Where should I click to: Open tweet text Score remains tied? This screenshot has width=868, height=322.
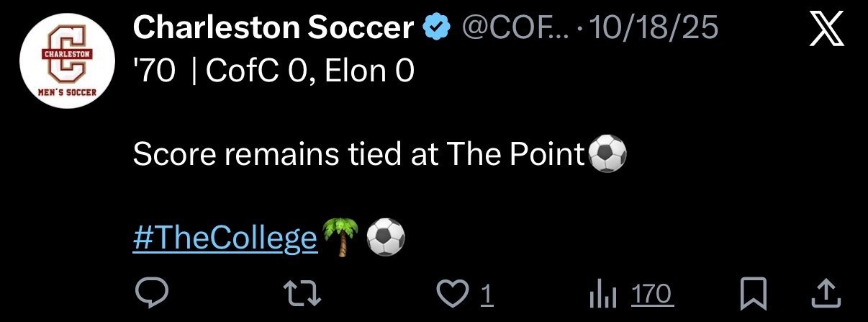tap(360, 155)
